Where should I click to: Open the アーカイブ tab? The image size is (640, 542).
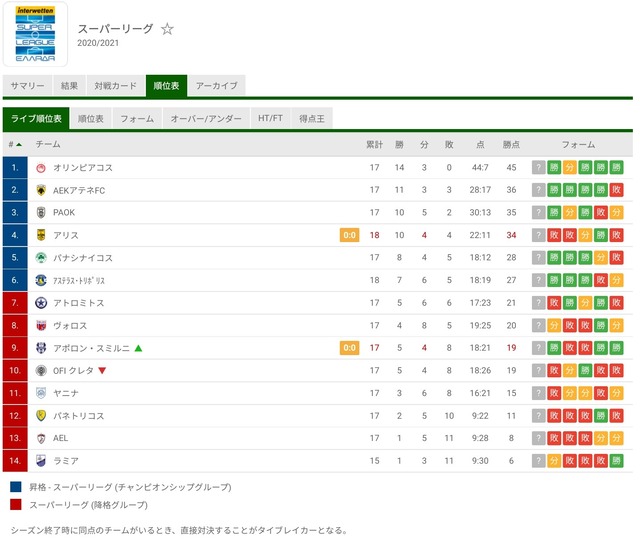click(x=217, y=86)
